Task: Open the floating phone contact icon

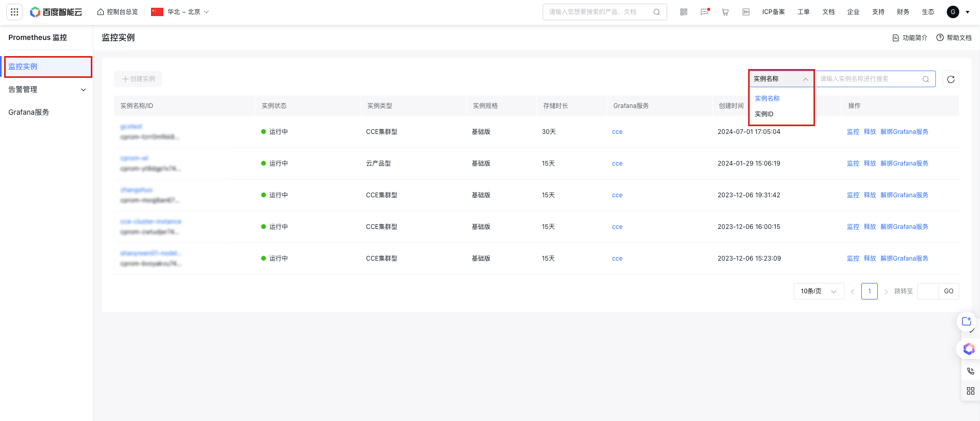Action: [x=971, y=371]
